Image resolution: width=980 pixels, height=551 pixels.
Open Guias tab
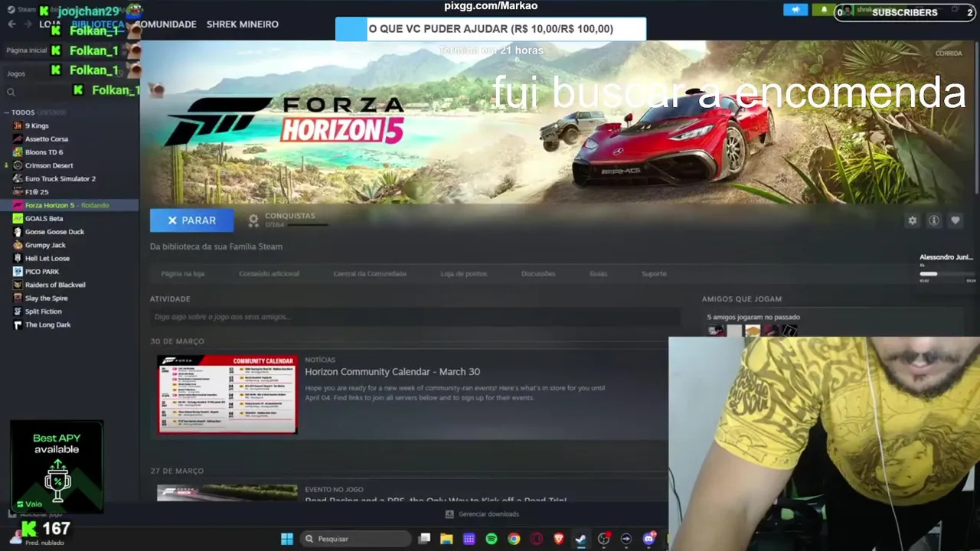(x=599, y=273)
